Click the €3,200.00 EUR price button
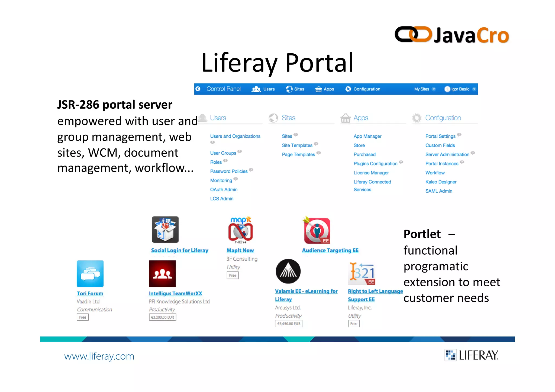The image size is (555, 392). coord(162,317)
